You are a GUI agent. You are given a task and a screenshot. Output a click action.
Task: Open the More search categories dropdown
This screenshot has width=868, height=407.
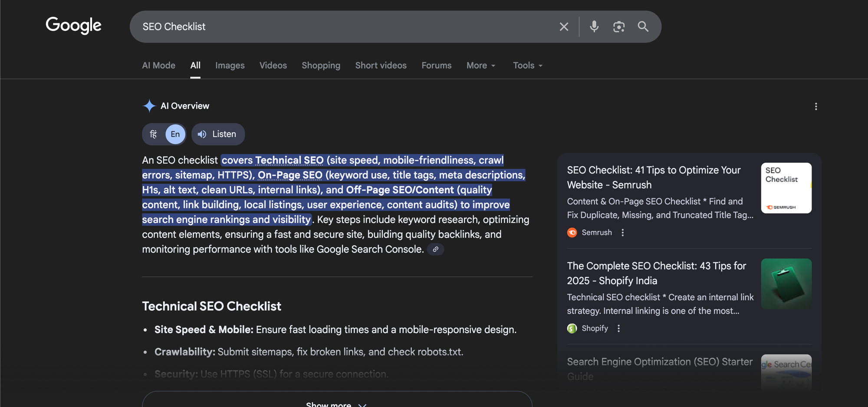point(480,65)
